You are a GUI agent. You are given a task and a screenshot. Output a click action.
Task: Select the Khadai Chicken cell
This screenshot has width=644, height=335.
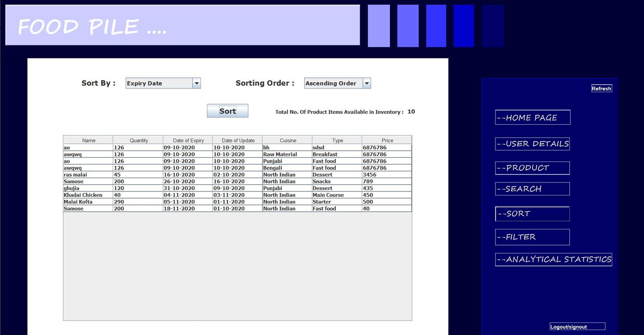point(88,195)
